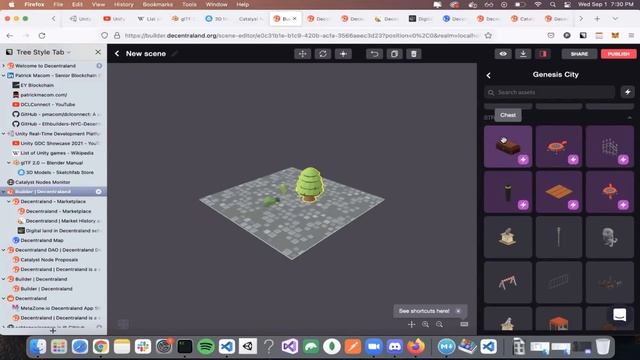Click the undo button in the builder toolbar
Screen dimensions: 640x360
pyautogui.click(x=374, y=54)
